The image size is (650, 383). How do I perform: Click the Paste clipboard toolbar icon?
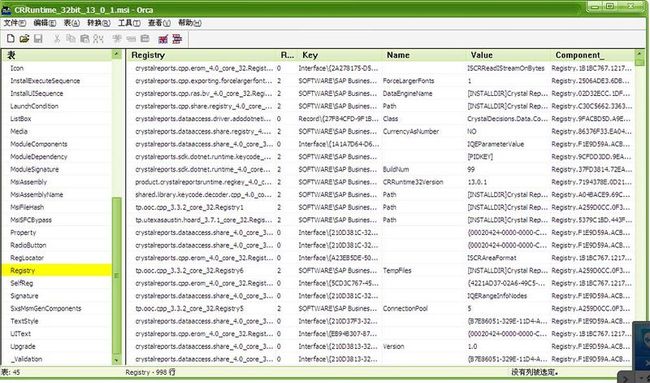(85, 39)
